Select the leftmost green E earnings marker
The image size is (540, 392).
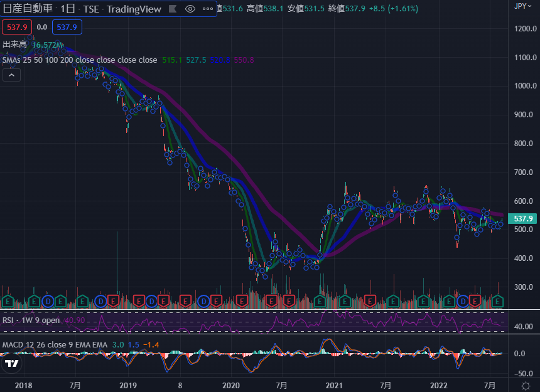click(8, 302)
